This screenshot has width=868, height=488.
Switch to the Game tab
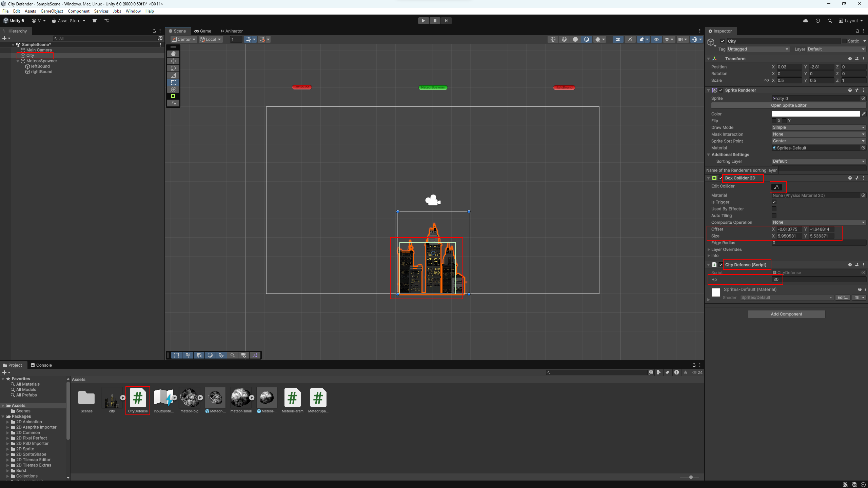203,31
